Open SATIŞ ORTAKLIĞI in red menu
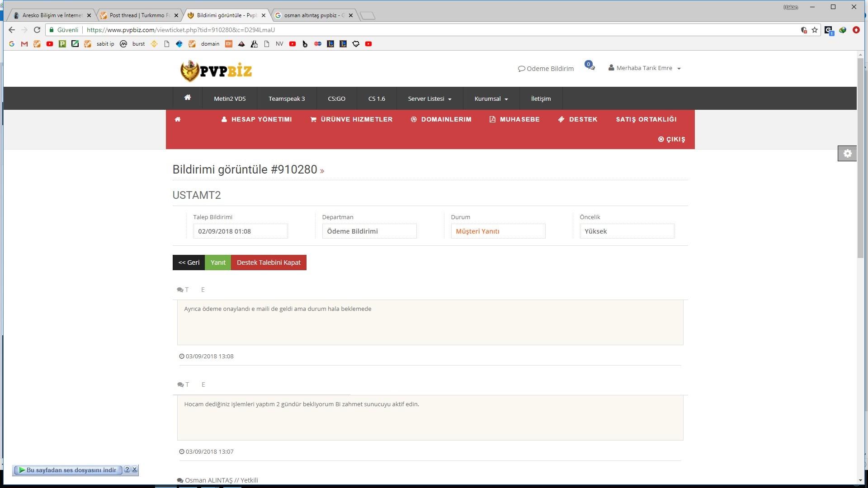Screen dimensions: 868x488 tap(646, 119)
